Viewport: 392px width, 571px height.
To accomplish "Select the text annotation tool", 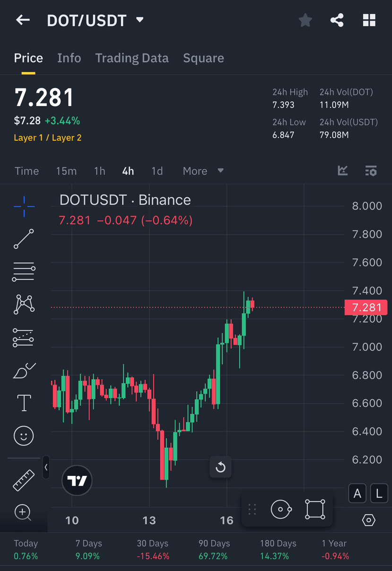I will [24, 403].
